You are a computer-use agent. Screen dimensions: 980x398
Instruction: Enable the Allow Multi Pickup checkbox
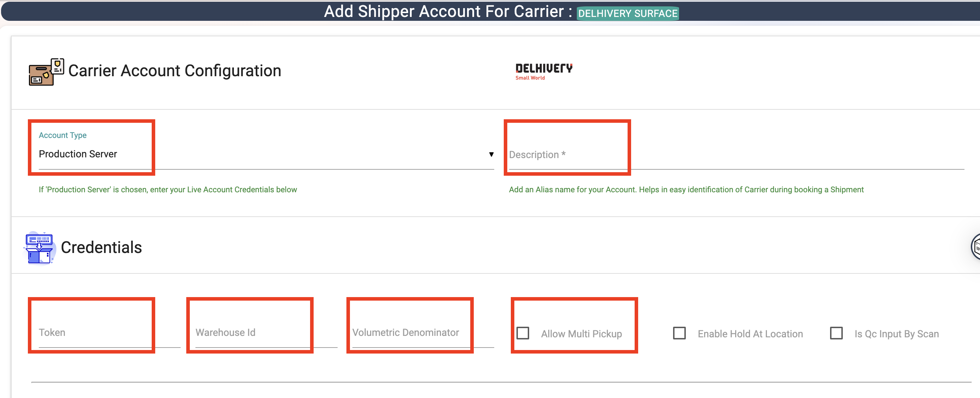[x=523, y=333]
